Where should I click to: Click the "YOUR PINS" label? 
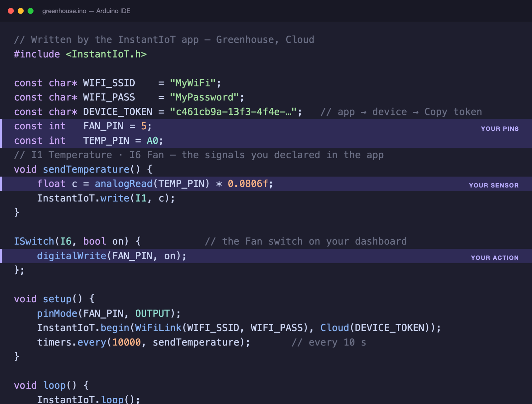click(500, 129)
